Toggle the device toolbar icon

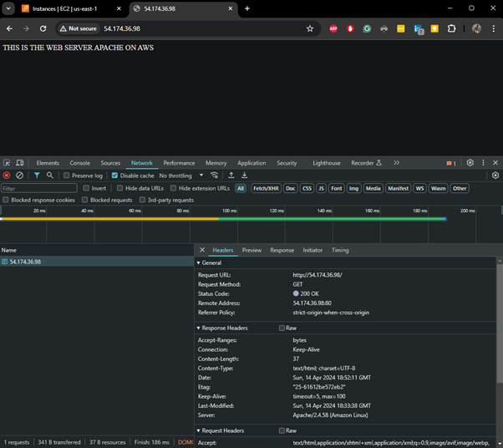point(20,163)
